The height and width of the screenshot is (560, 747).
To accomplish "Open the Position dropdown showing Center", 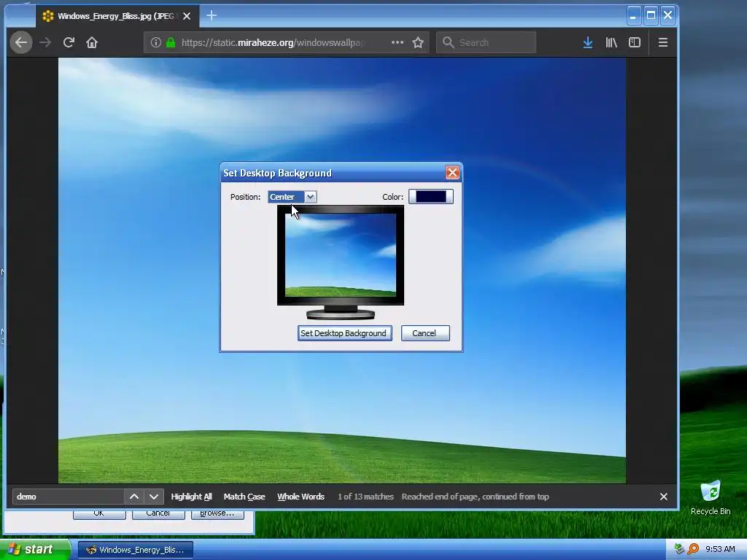I will (x=292, y=197).
